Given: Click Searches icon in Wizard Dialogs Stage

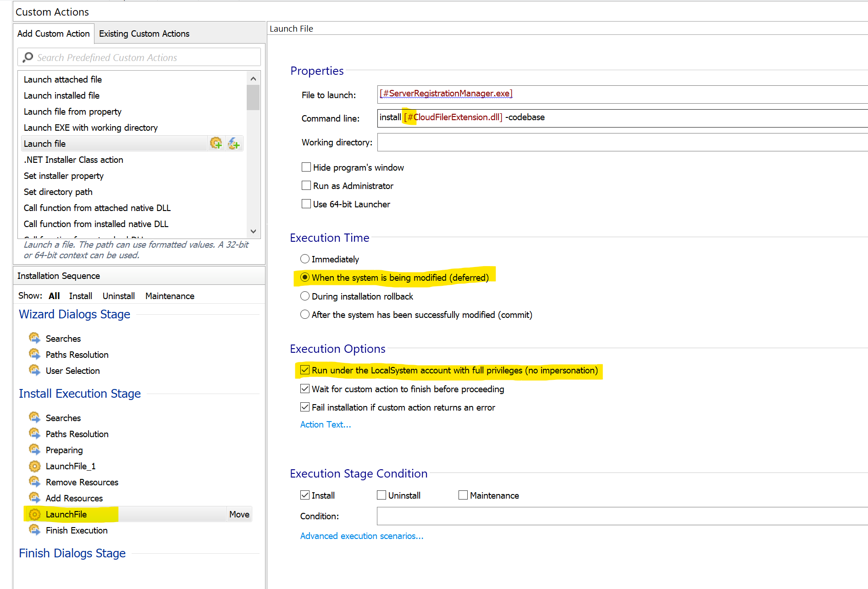Looking at the screenshot, I should [x=34, y=338].
